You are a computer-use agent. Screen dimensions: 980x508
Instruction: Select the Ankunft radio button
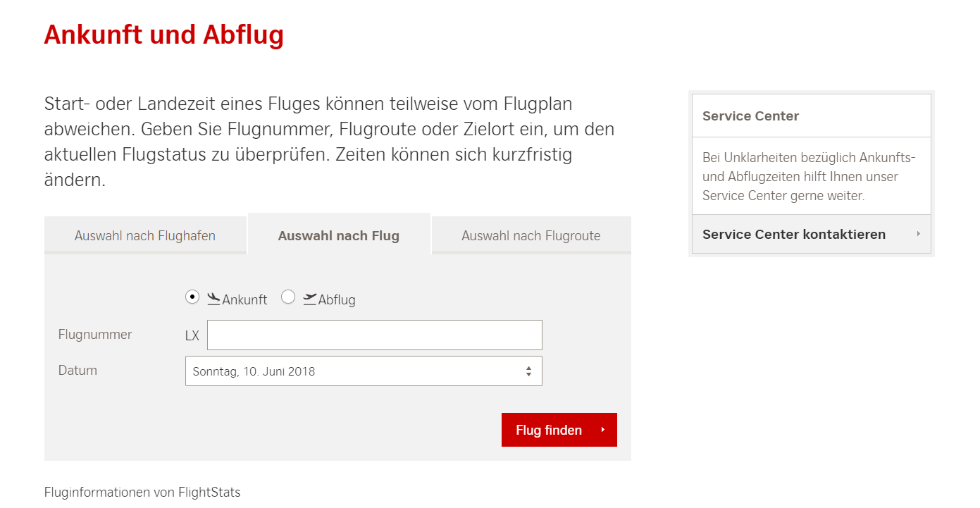point(192,297)
